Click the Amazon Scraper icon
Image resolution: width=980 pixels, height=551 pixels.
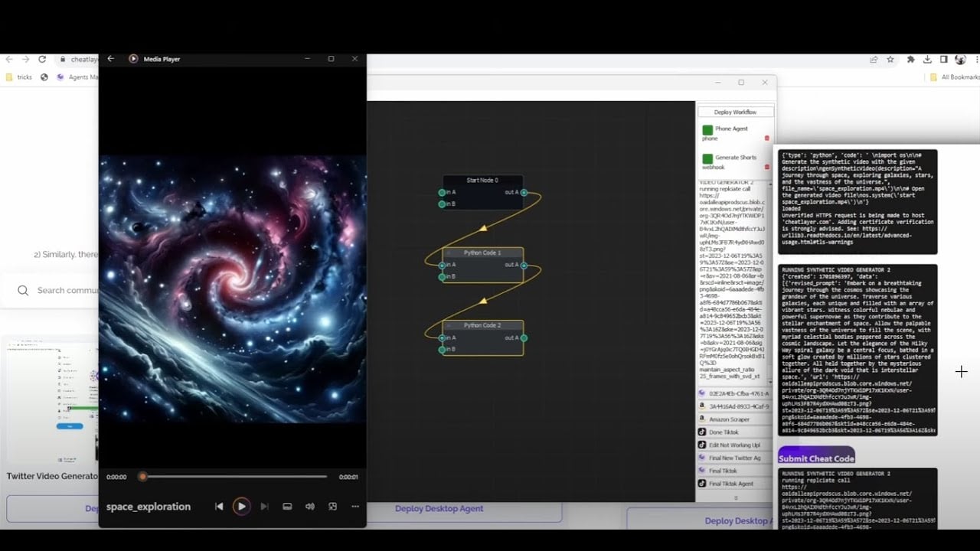tap(702, 419)
